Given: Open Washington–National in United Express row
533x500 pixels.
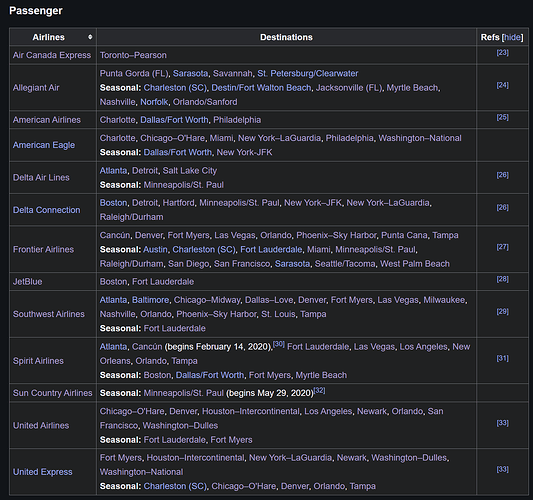Looking at the screenshot, I should coord(141,472).
